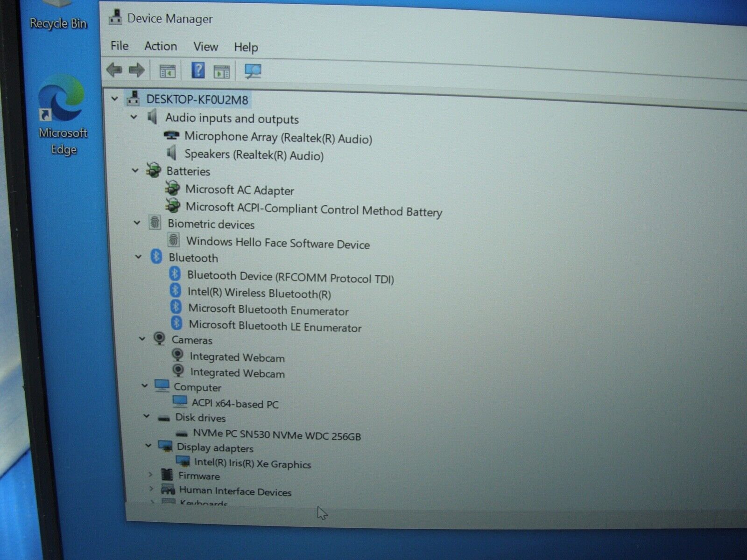
Task: Open the View menu
Action: click(206, 47)
